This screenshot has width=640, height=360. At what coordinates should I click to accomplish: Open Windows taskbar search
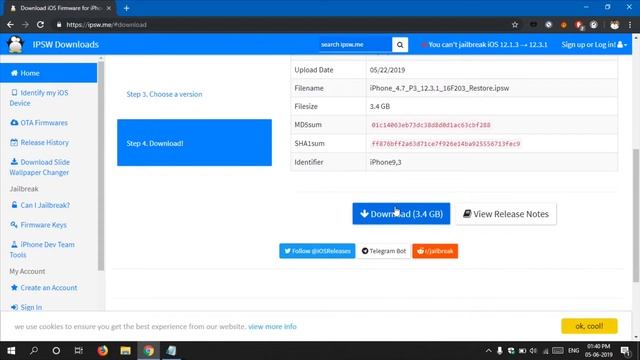[x=34, y=351]
